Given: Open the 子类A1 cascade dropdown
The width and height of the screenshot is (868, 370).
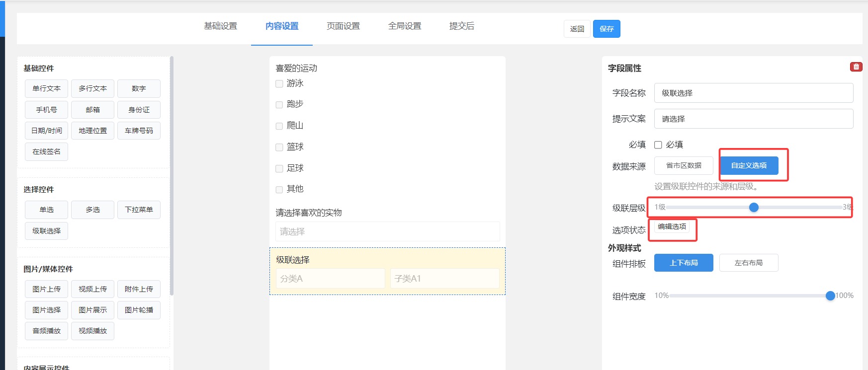Looking at the screenshot, I should click(444, 279).
